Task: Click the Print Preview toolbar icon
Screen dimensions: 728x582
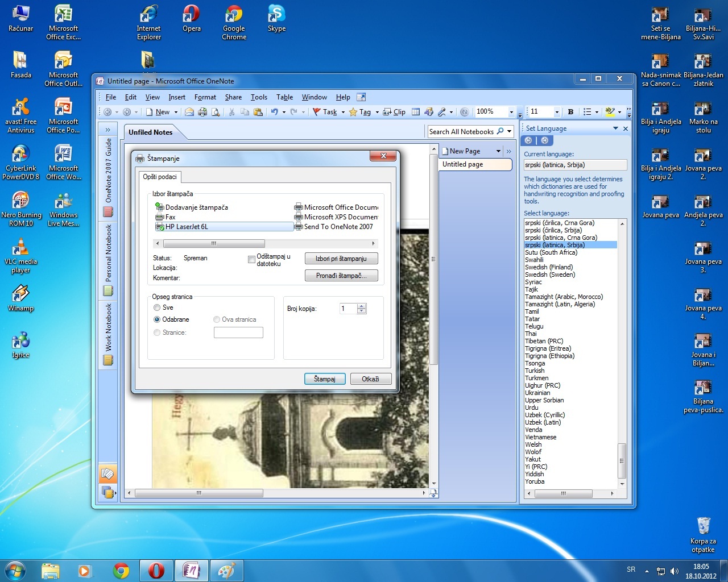Action: click(216, 112)
